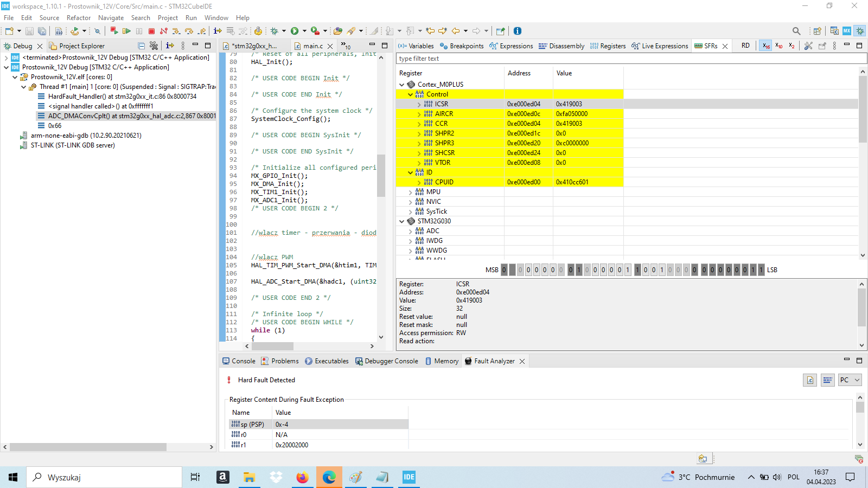This screenshot has height=488, width=868.
Task: Open the PC dropdown in Fault Analyzer
Action: [x=850, y=380]
